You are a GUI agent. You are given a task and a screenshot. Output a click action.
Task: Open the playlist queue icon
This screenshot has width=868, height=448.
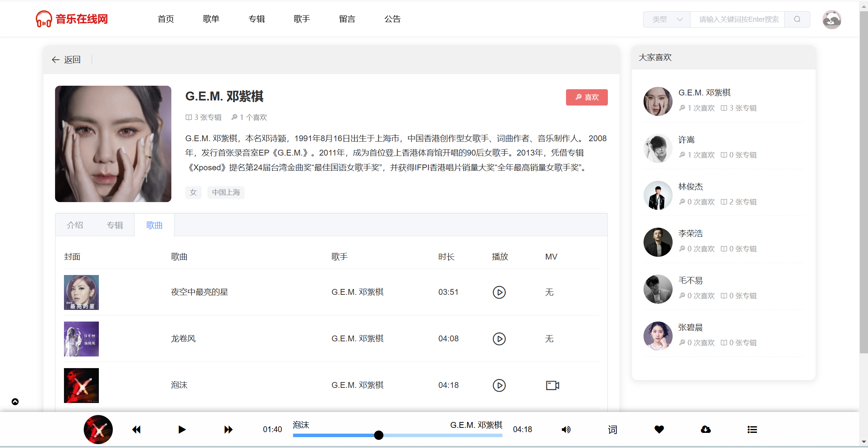752,429
